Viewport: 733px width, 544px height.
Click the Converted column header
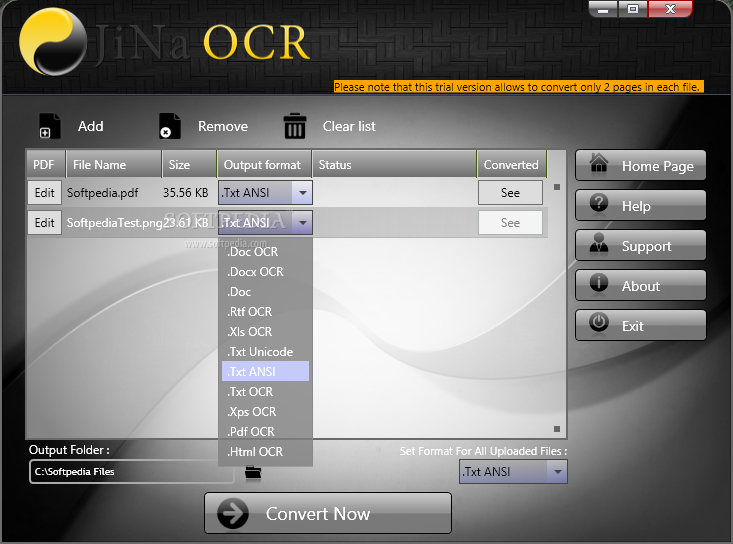click(x=511, y=165)
